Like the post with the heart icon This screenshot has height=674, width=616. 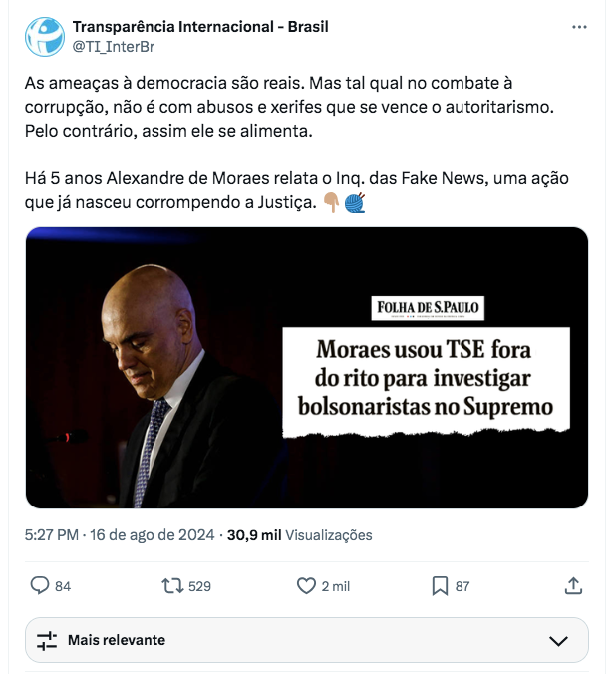[307, 586]
